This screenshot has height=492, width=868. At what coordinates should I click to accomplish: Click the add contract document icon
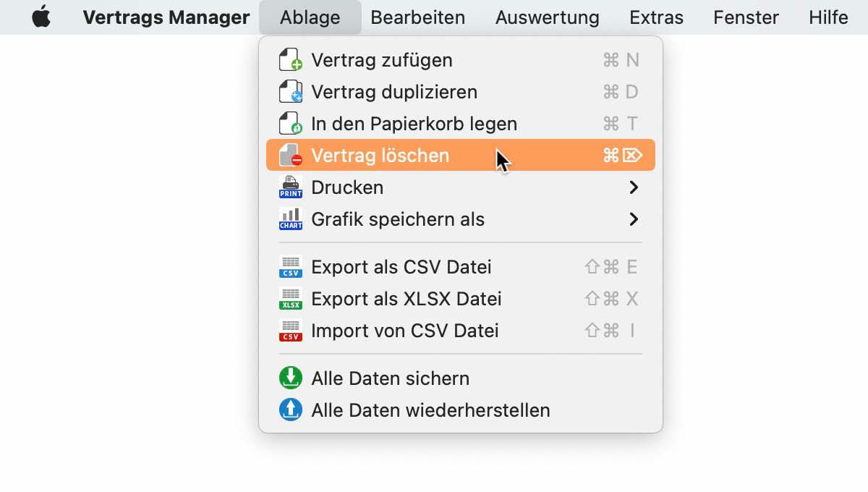pos(291,60)
